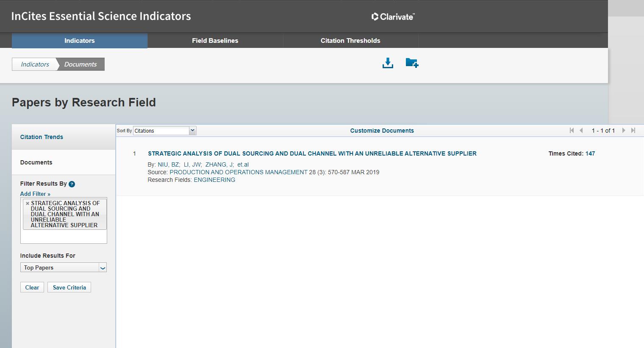644x348 pixels.
Task: Click the add-to-folder icon
Action: click(412, 63)
